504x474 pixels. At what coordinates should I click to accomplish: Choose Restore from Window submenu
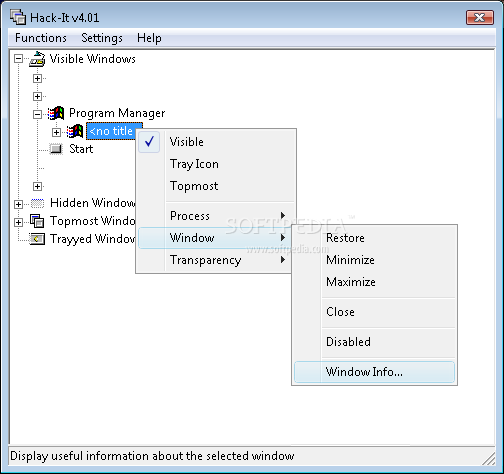click(x=374, y=238)
